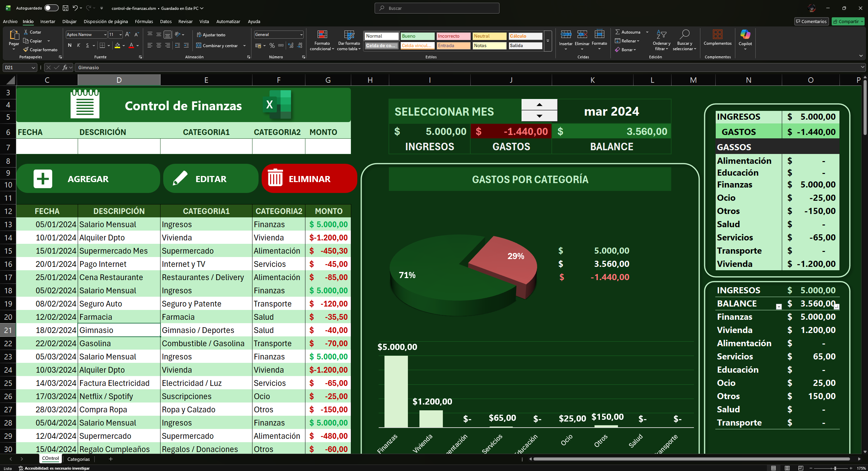
Task: Toggle bold formatting
Action: coord(69,45)
